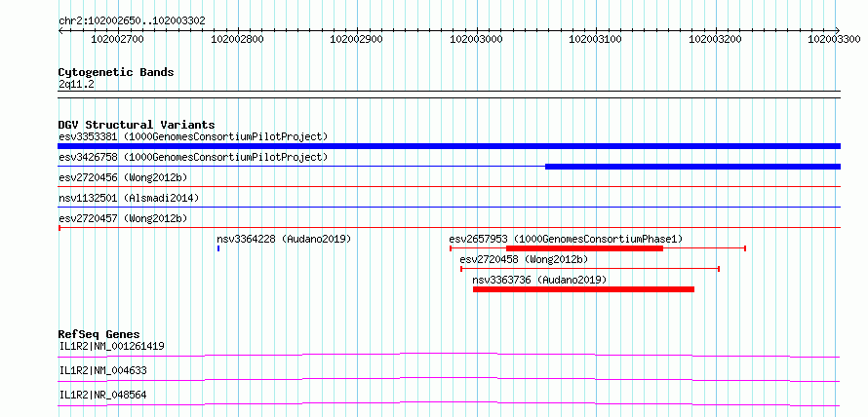The image size is (868, 417).
Task: Open variant nsv1132501 (Alsmadi2014) label
Action: (x=129, y=198)
